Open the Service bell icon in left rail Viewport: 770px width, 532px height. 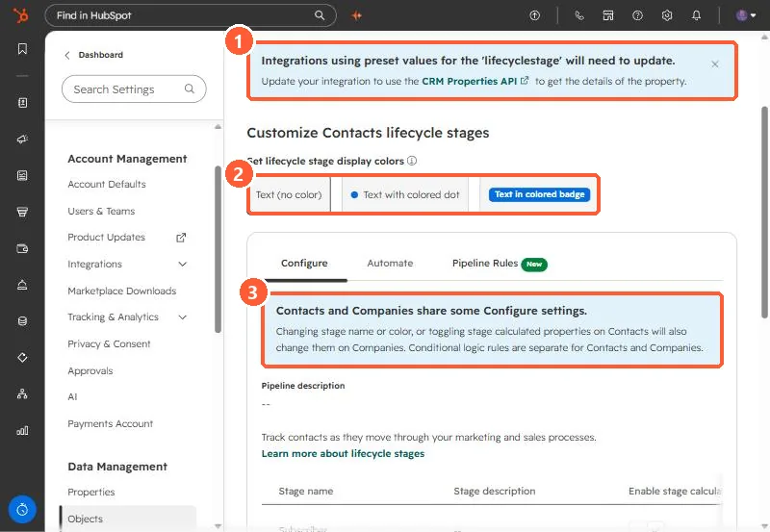click(x=22, y=285)
